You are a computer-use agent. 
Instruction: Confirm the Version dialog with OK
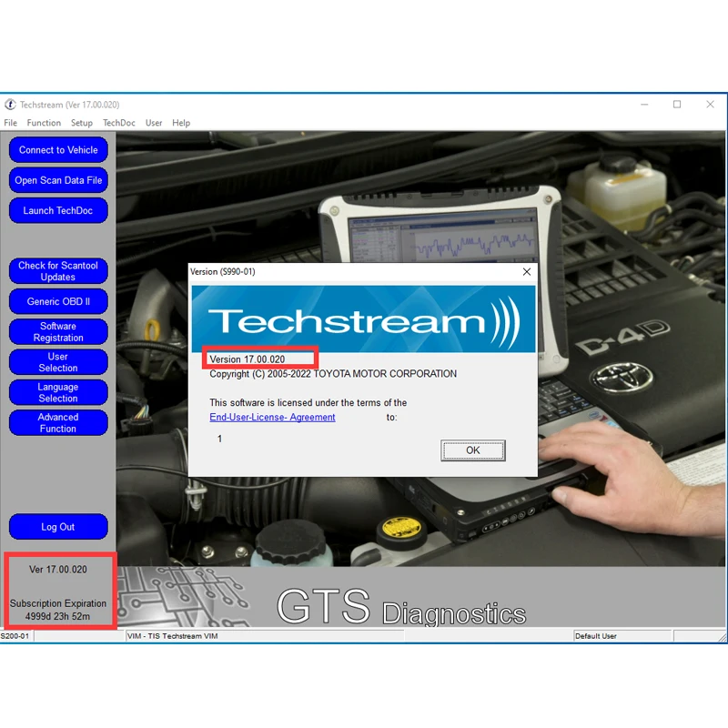click(x=472, y=450)
